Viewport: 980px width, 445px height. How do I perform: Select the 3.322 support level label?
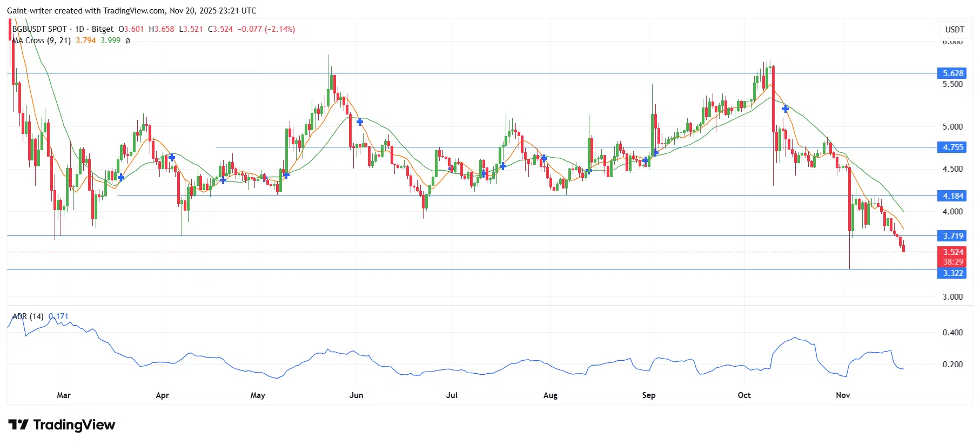click(953, 273)
